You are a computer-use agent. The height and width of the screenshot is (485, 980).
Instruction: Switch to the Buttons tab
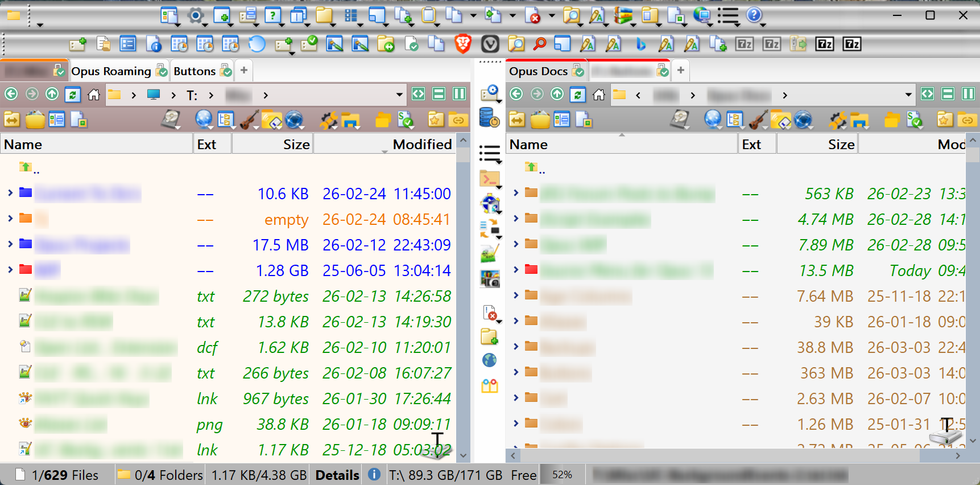pyautogui.click(x=194, y=71)
